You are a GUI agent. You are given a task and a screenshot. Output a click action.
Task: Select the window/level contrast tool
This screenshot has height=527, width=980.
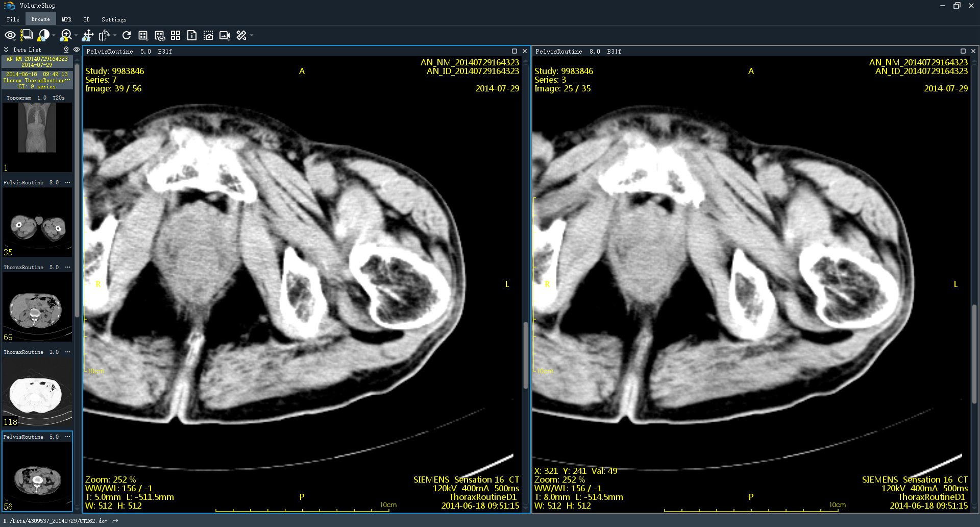[44, 35]
